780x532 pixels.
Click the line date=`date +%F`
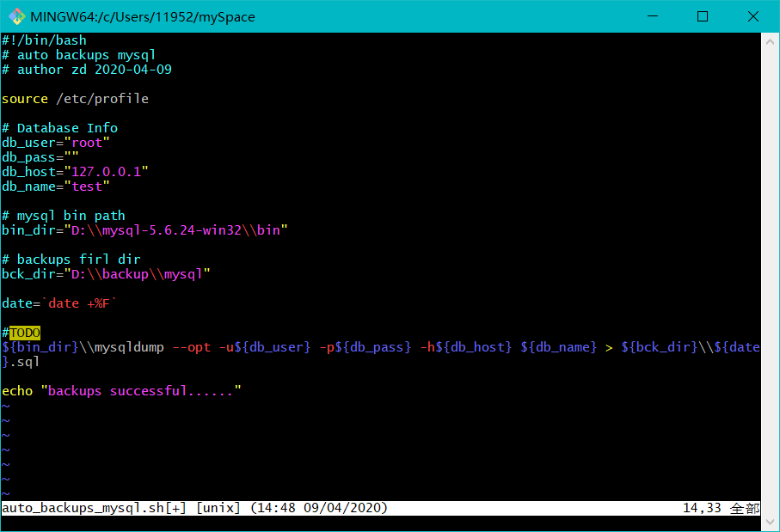pyautogui.click(x=59, y=303)
